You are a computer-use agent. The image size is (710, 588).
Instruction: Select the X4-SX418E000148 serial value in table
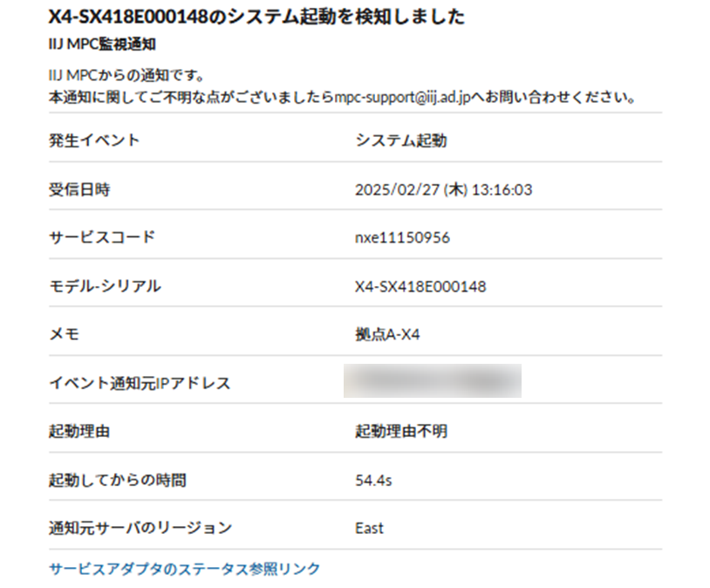[x=421, y=286]
